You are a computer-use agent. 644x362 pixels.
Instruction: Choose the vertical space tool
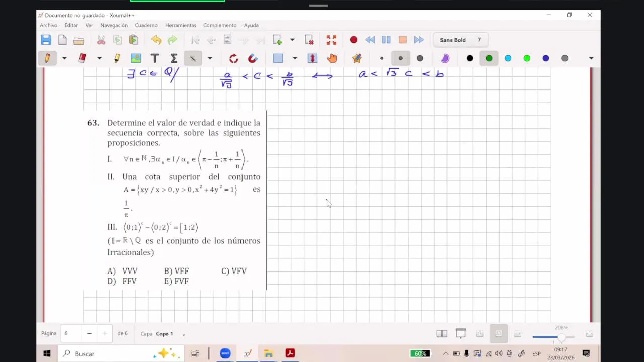tap(312, 58)
